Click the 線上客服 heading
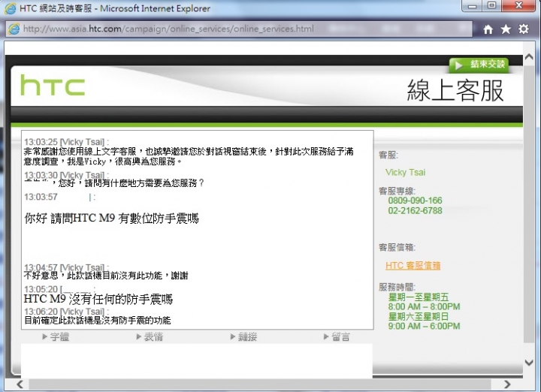Image resolution: width=541 pixels, height=392 pixels. [x=455, y=90]
